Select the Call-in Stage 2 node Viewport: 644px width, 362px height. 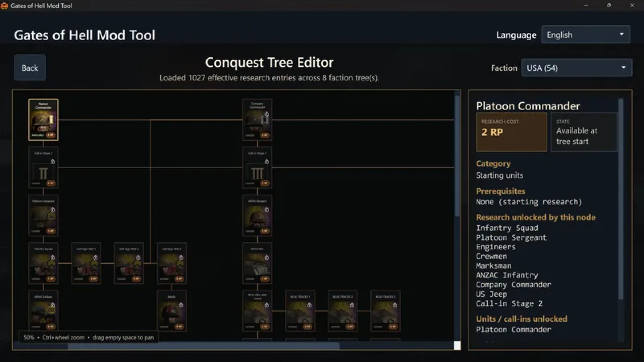pos(43,167)
